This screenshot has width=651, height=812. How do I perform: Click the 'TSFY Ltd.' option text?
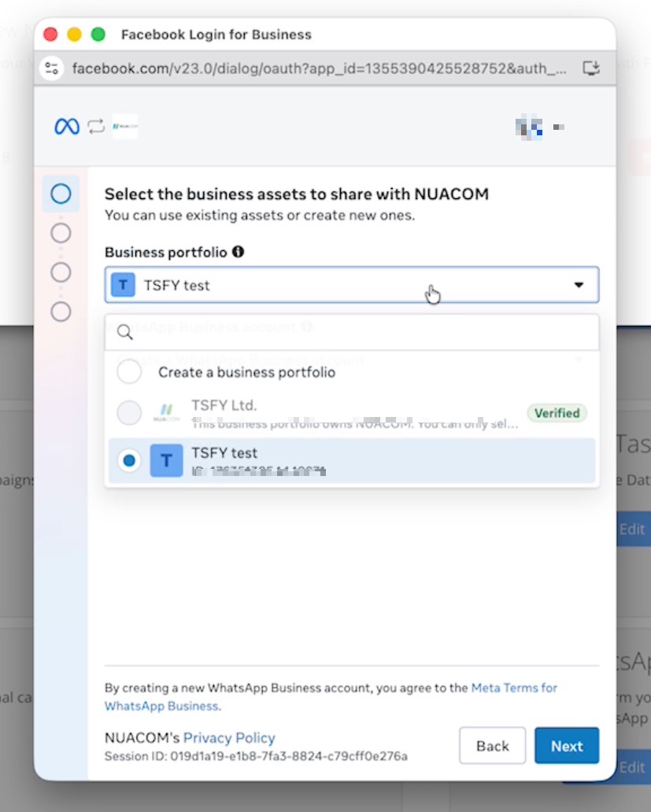tap(224, 405)
